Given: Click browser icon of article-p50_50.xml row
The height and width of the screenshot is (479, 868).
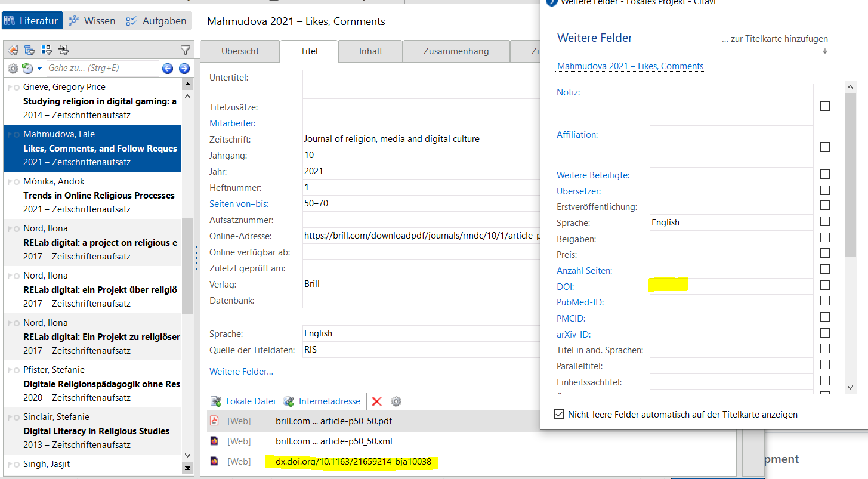Looking at the screenshot, I should click(x=215, y=441).
